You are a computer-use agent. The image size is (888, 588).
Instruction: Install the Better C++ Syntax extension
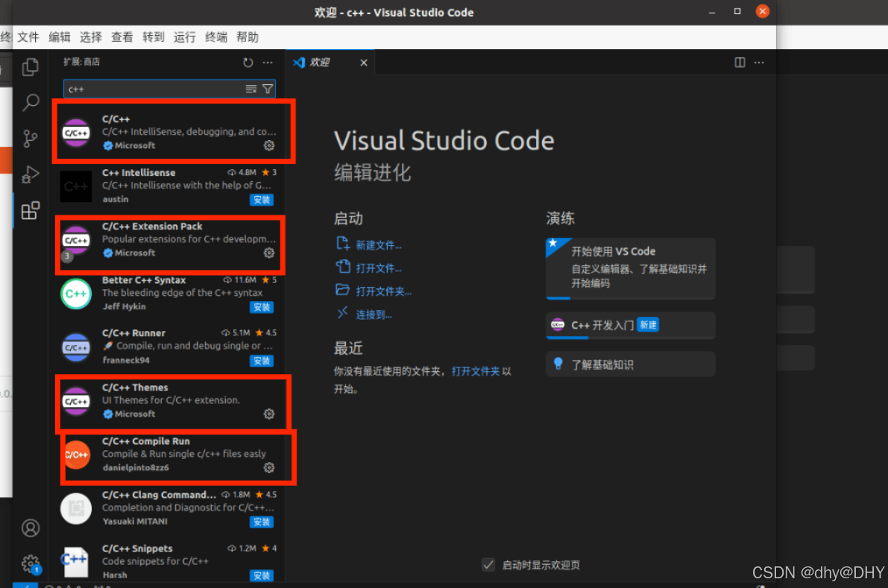click(262, 307)
